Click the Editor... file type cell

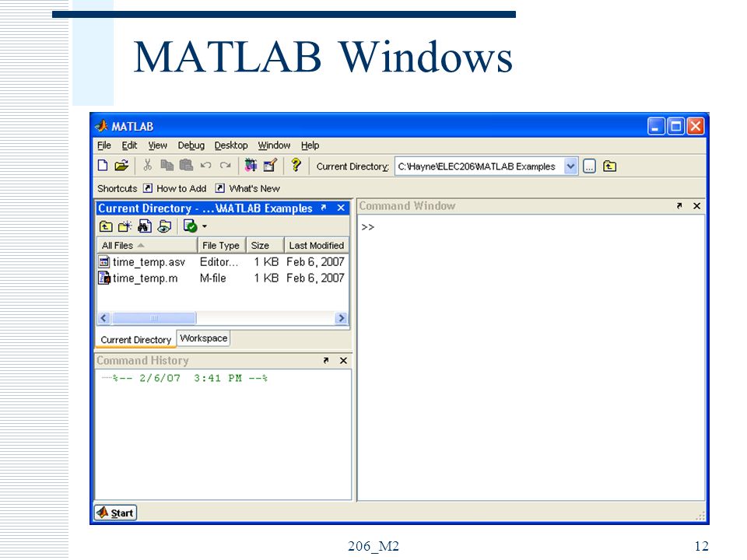click(x=219, y=262)
